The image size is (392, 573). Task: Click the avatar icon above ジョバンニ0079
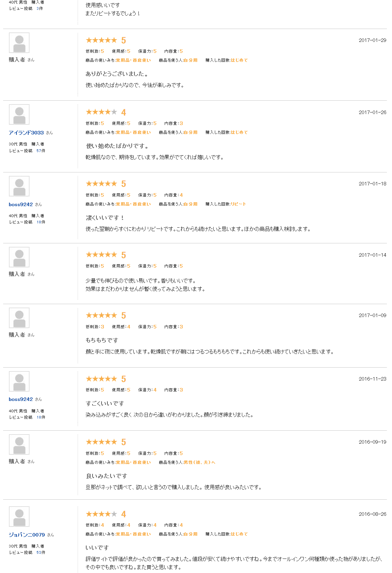point(19,517)
